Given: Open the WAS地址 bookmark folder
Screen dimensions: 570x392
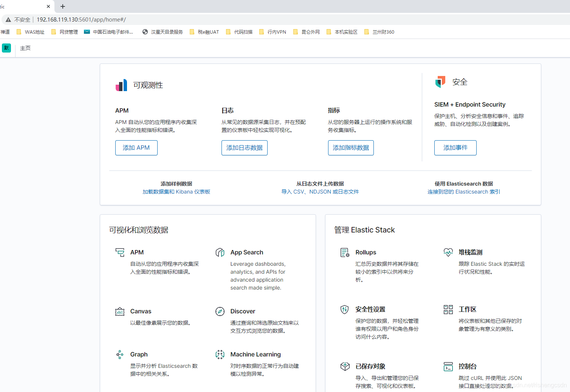Looking at the screenshot, I should pyautogui.click(x=31, y=32).
